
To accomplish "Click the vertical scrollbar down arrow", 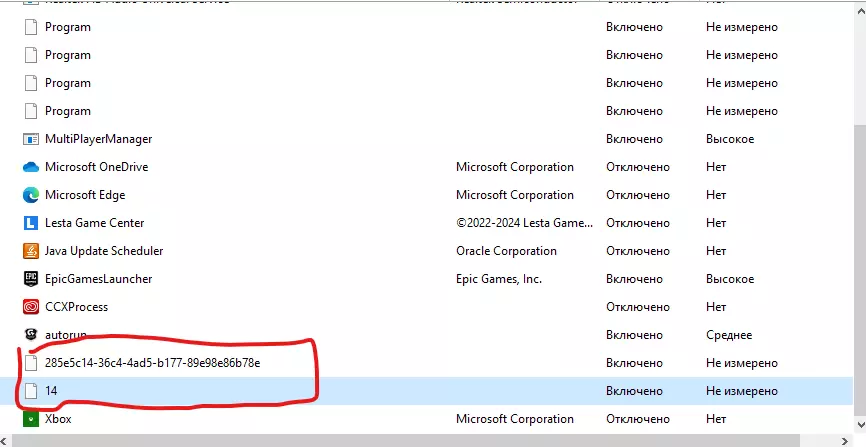I will pyautogui.click(x=860, y=425).
